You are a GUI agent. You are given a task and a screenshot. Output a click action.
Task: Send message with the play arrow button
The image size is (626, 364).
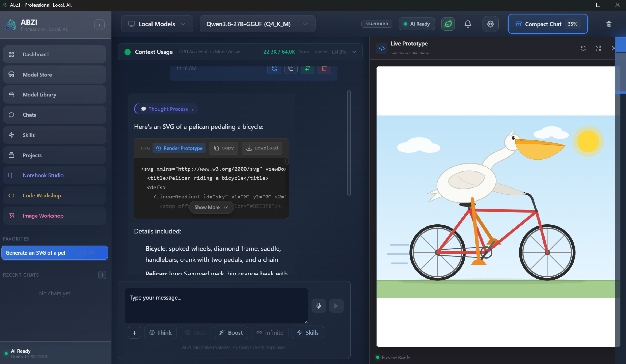(x=336, y=306)
